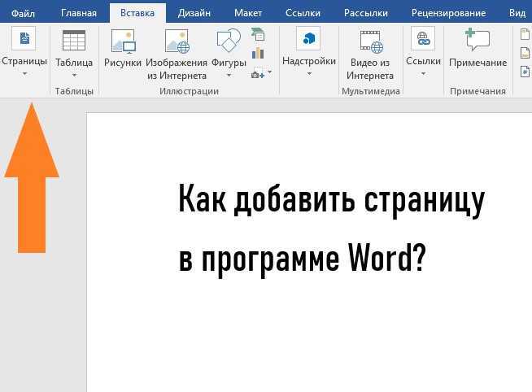Screen dimensions: 532x392
Task: Click the Фигуры shapes icon
Action: point(229,41)
